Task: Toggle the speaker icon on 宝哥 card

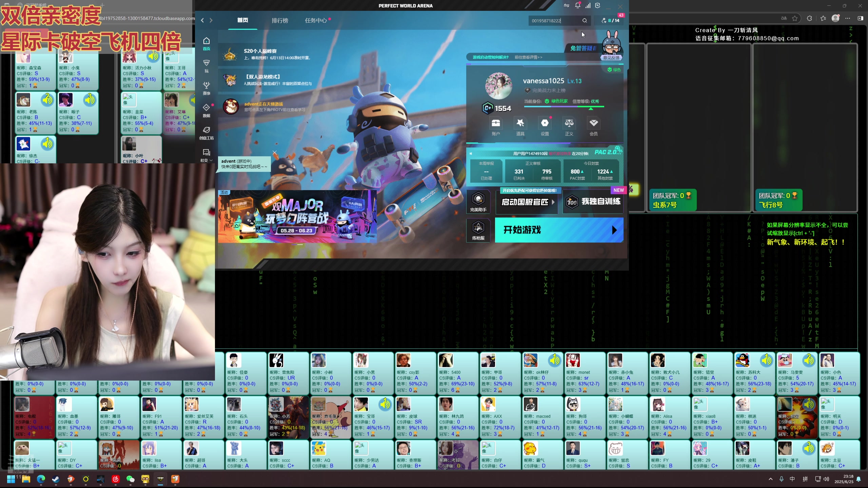Action: coord(385,404)
